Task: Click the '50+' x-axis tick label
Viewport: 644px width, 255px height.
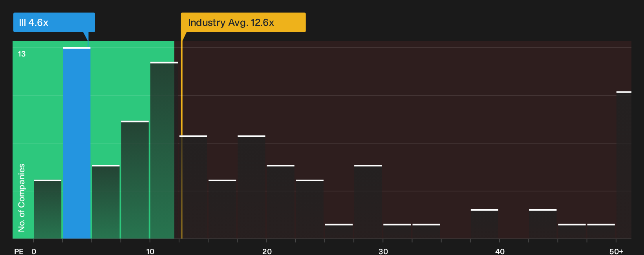Action: click(x=617, y=251)
